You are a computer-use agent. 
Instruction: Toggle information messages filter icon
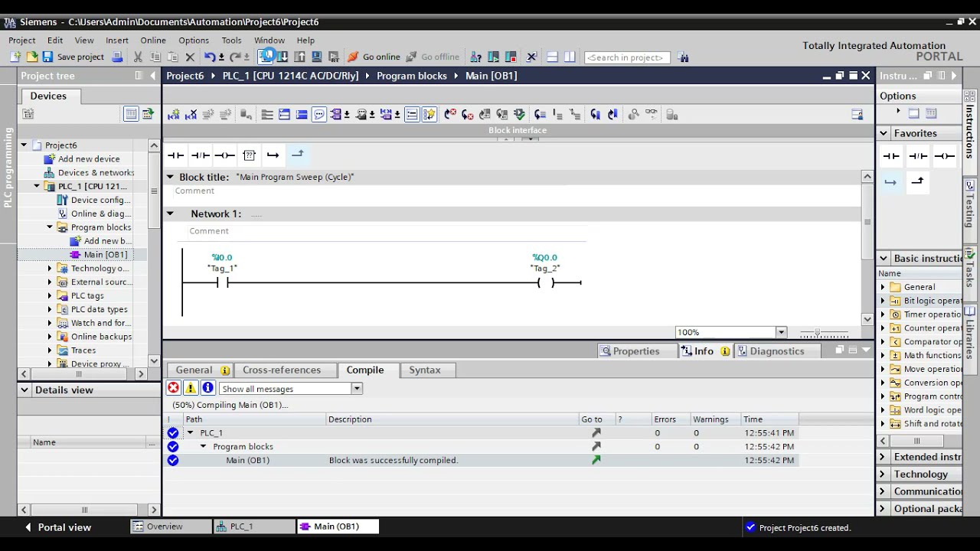click(x=207, y=388)
